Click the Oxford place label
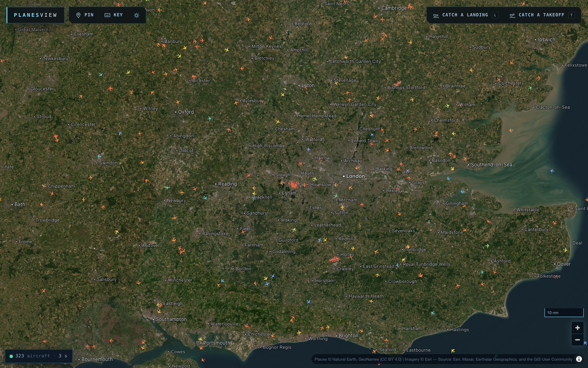588x368 pixels. point(186,112)
